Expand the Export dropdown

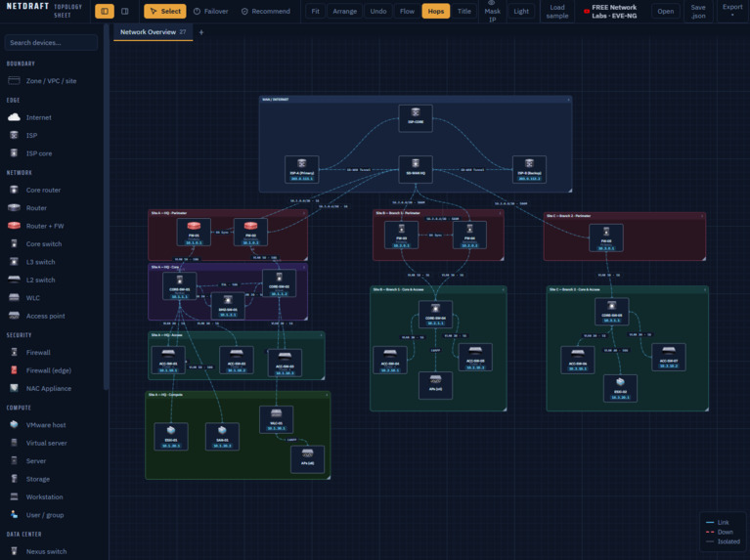(x=732, y=11)
